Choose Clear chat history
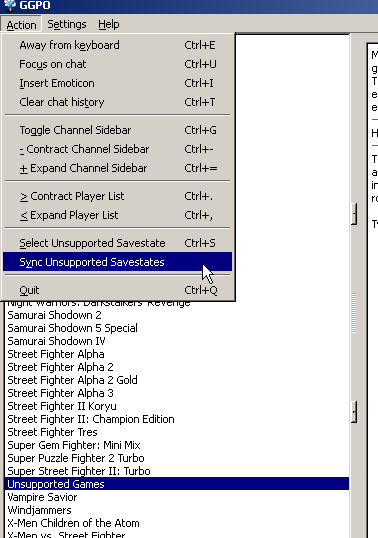The height and width of the screenshot is (538, 378). (x=118, y=102)
